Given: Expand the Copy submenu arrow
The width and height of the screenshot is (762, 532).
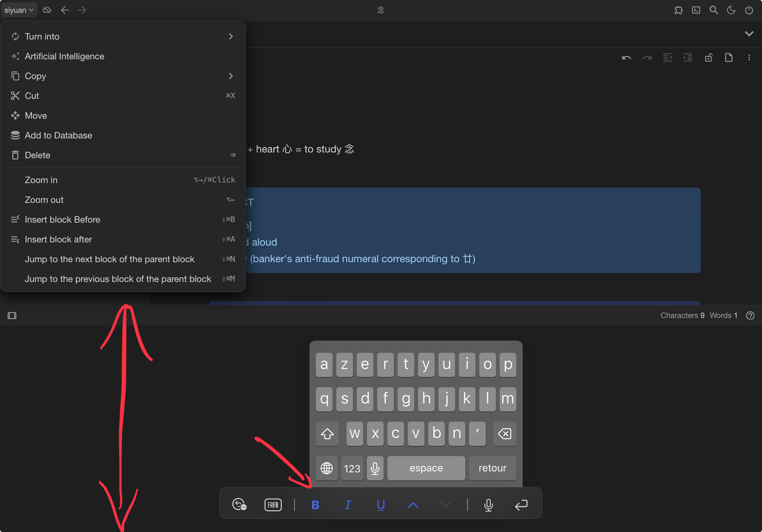Looking at the screenshot, I should 231,76.
